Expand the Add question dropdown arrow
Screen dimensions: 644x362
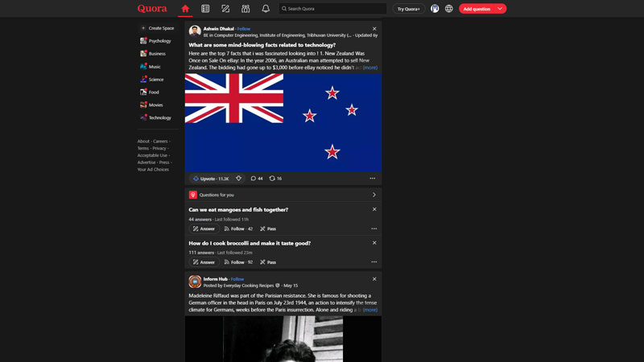click(500, 9)
